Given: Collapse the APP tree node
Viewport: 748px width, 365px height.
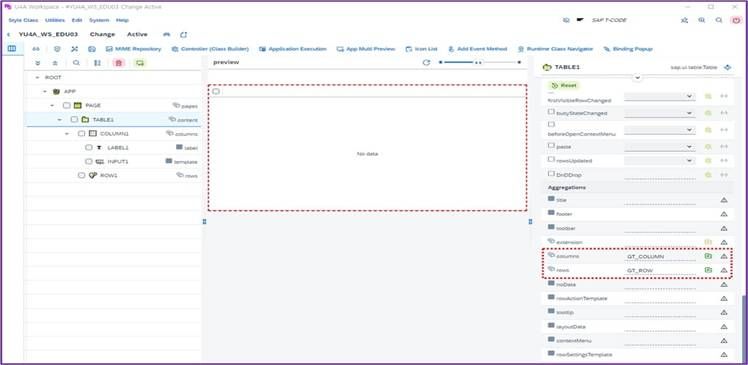Looking at the screenshot, I should pyautogui.click(x=45, y=91).
